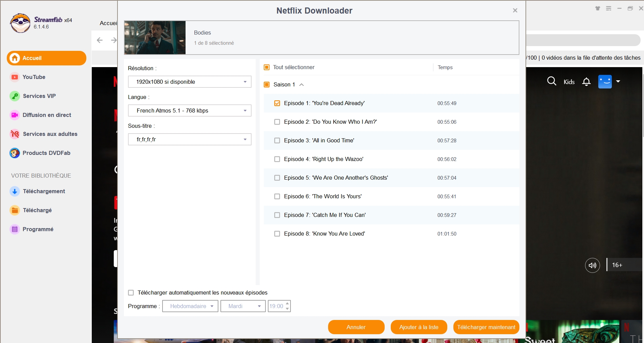Open the Résolution dropdown
This screenshot has height=343, width=644.
pyautogui.click(x=190, y=82)
